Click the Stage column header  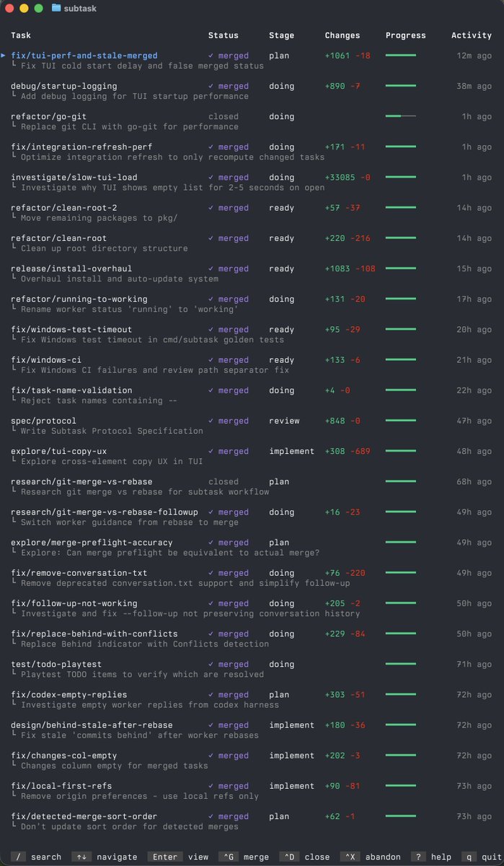(x=282, y=35)
